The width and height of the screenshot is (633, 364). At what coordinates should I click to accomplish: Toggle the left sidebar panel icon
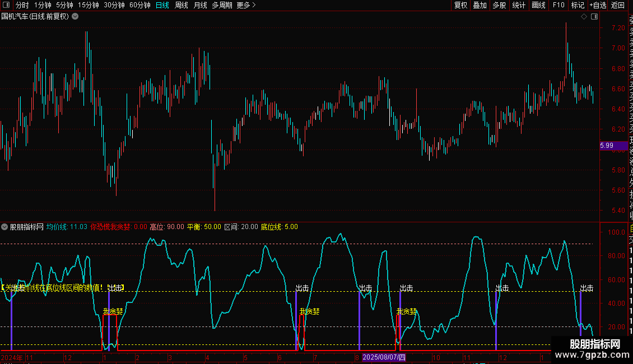coord(5,6)
